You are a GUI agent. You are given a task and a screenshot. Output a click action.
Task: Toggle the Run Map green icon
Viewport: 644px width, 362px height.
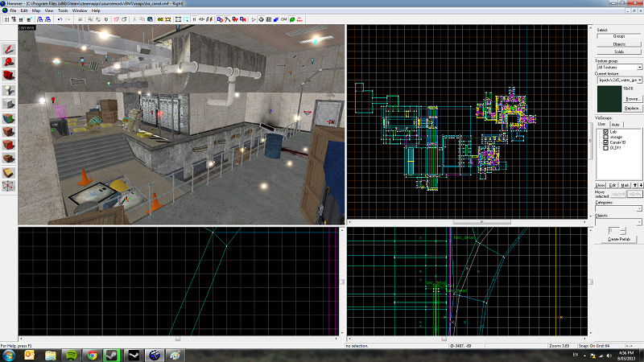click(x=292, y=19)
